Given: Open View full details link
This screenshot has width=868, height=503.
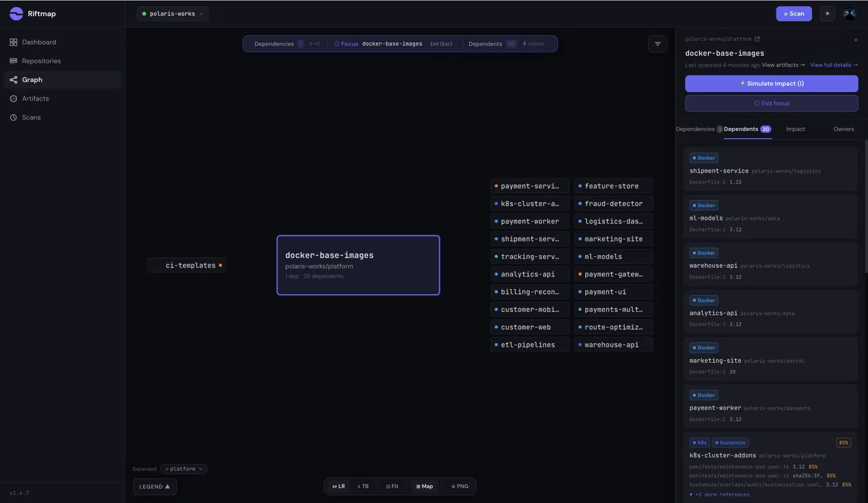Looking at the screenshot, I should click(834, 65).
